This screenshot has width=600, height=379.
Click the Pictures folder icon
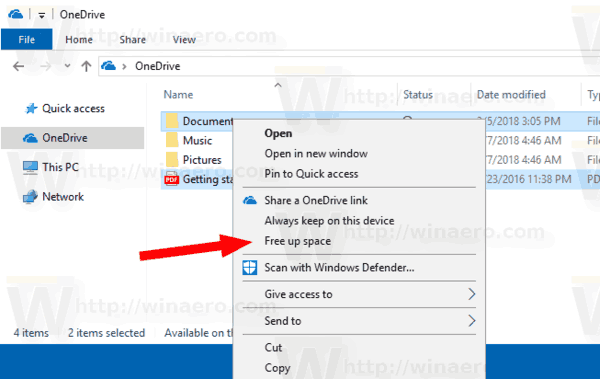tap(172, 159)
